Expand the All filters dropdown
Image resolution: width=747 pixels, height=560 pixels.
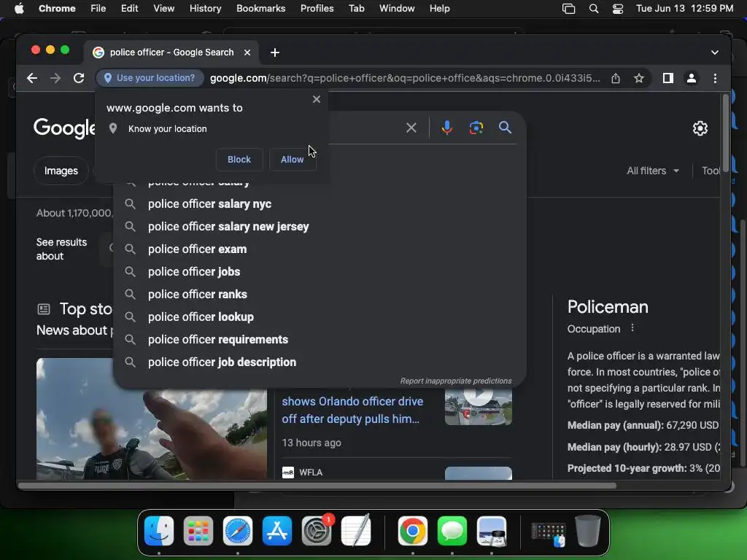point(653,171)
